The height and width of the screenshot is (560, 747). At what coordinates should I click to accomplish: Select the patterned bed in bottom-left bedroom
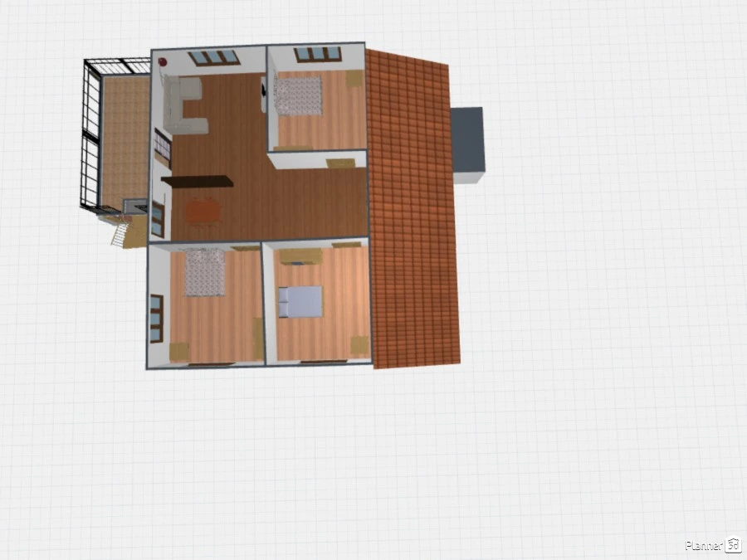click(204, 273)
